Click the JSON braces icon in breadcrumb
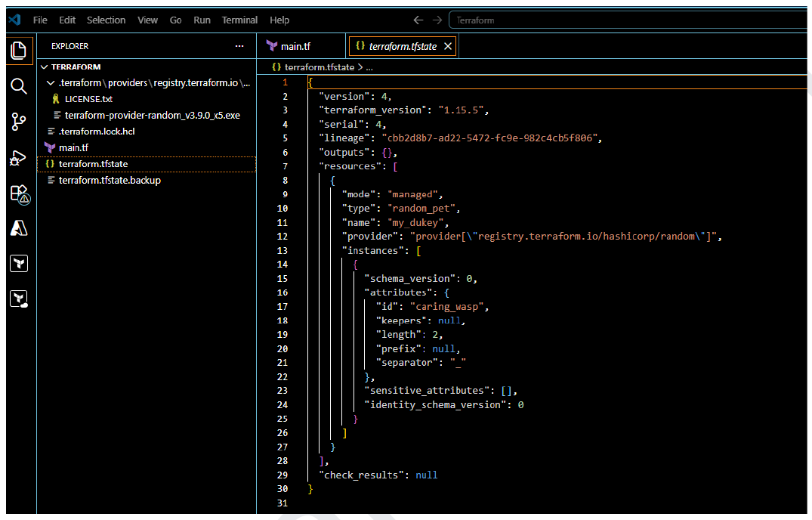Screen dimensions: 812x520 (276, 67)
